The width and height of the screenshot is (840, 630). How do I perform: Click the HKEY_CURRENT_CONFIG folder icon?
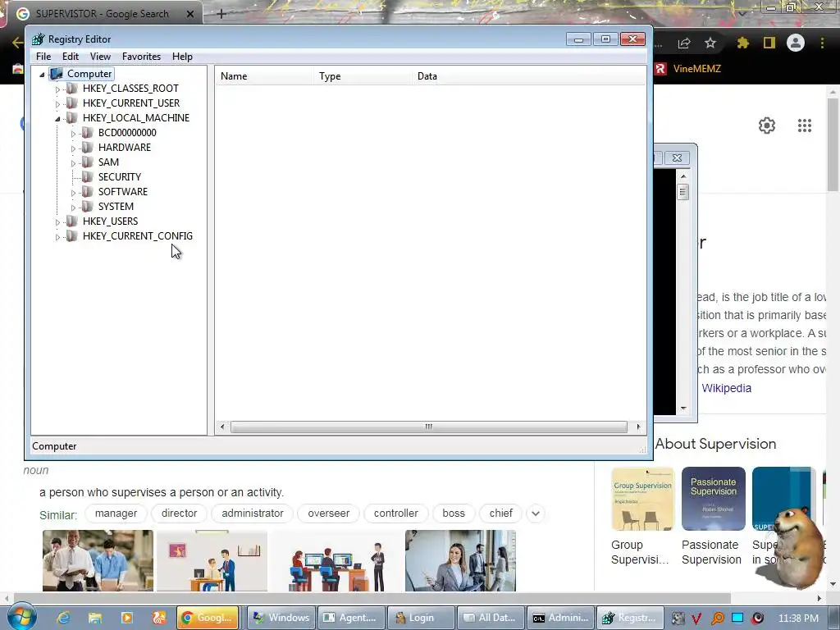click(x=72, y=235)
